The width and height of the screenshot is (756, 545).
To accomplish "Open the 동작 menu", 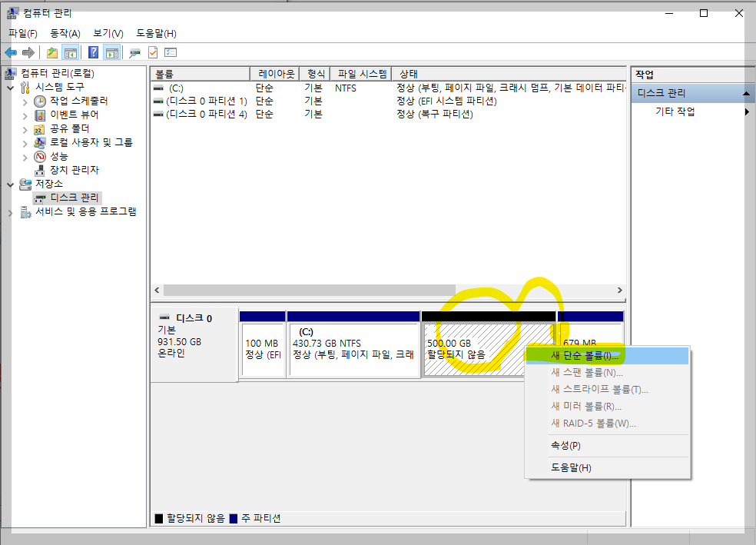I will (65, 34).
